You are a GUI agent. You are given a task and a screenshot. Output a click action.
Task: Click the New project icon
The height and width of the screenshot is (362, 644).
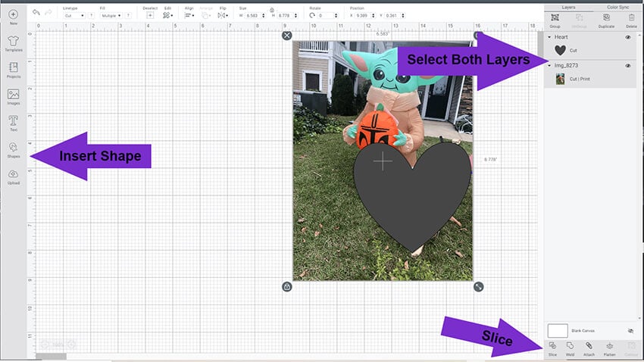click(x=13, y=14)
